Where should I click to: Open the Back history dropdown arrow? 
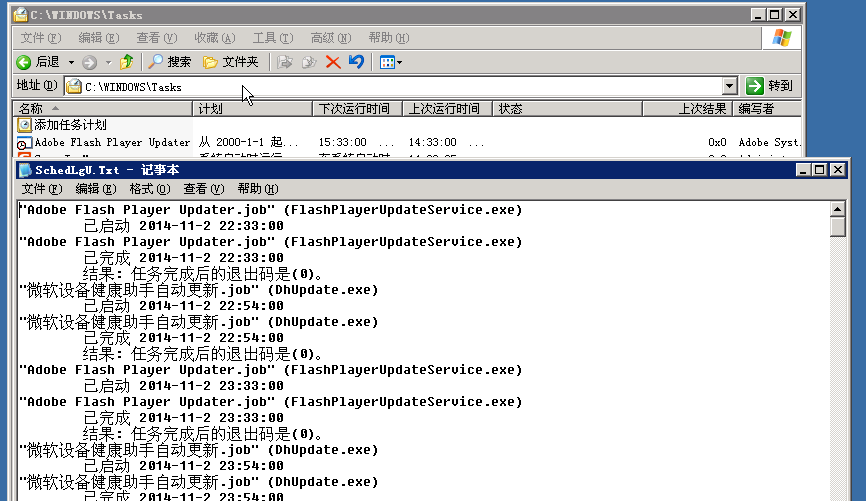(x=71, y=62)
